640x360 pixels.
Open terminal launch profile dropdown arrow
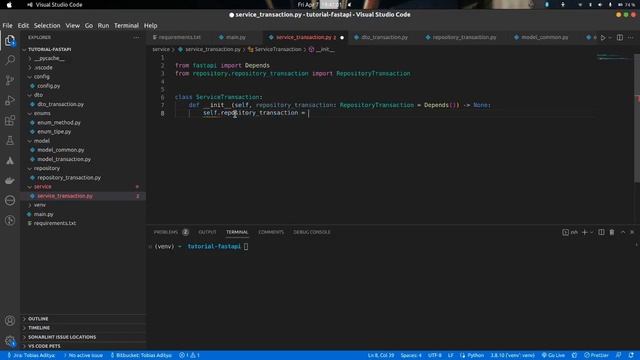[x=591, y=232]
